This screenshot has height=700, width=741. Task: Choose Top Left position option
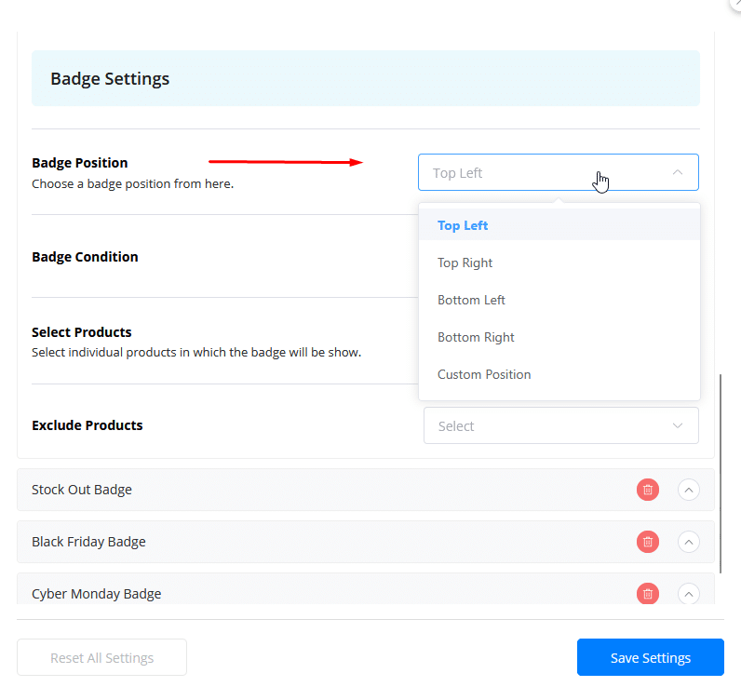[x=463, y=225]
